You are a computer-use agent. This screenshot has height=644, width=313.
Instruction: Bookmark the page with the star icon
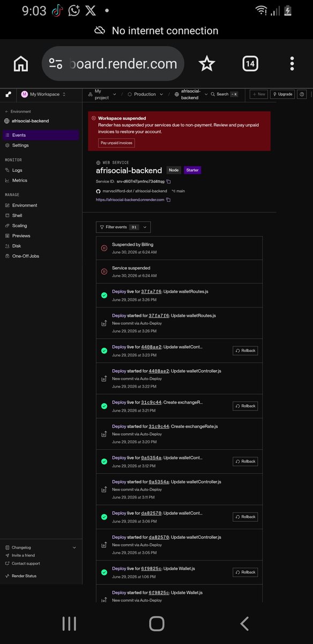(206, 64)
